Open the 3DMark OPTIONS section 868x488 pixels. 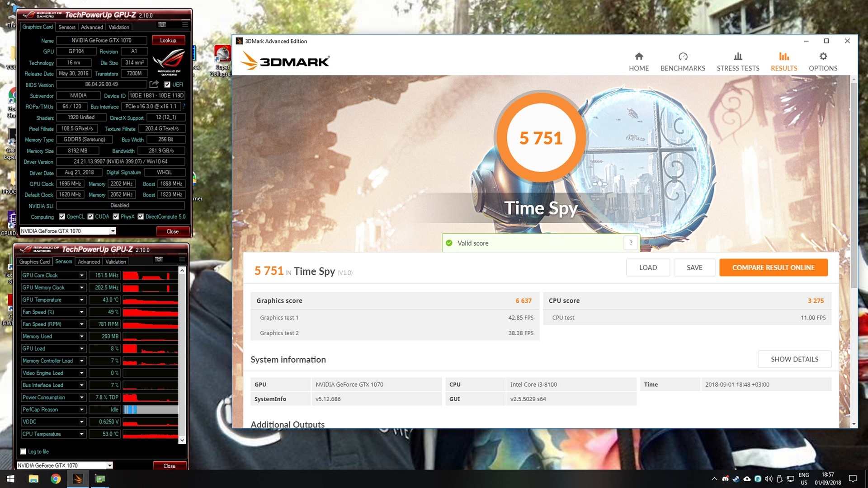click(x=823, y=62)
